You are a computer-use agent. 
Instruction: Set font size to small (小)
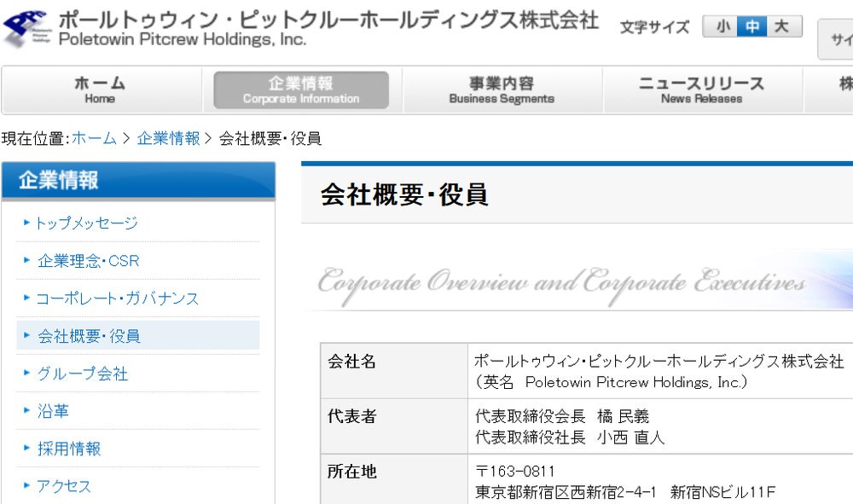click(x=722, y=26)
